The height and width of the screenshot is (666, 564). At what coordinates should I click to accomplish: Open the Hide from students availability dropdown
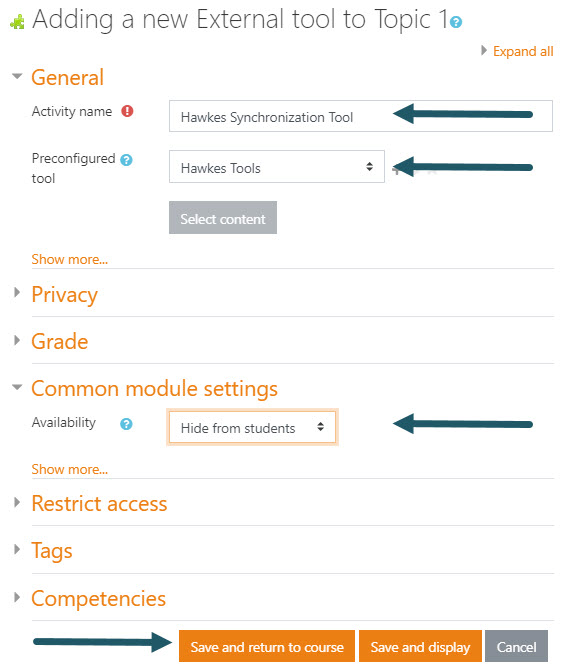click(x=252, y=427)
